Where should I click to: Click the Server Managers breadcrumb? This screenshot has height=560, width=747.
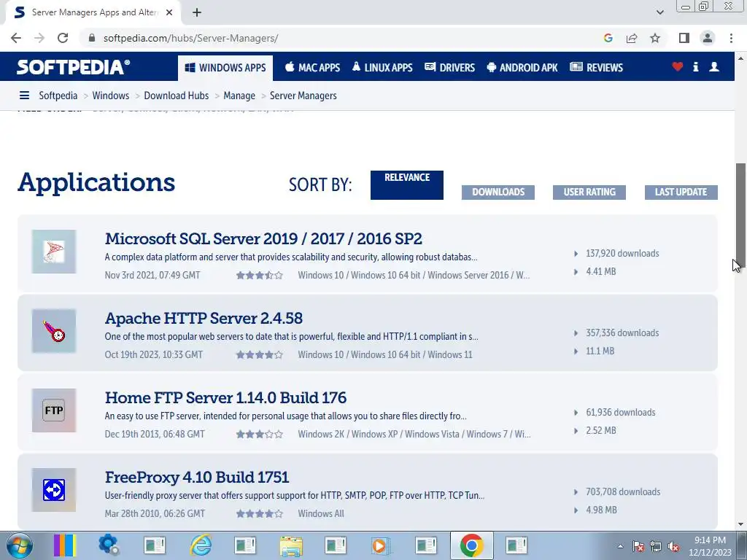tap(303, 96)
